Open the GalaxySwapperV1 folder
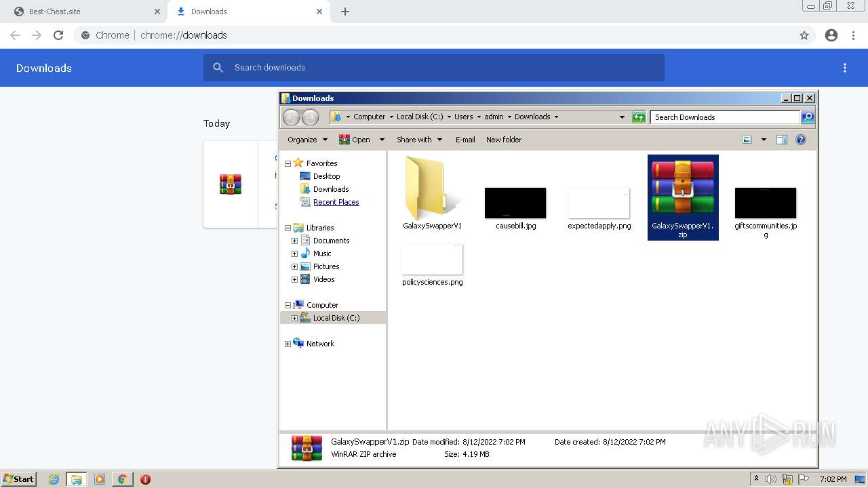The image size is (868, 488). pyautogui.click(x=432, y=193)
